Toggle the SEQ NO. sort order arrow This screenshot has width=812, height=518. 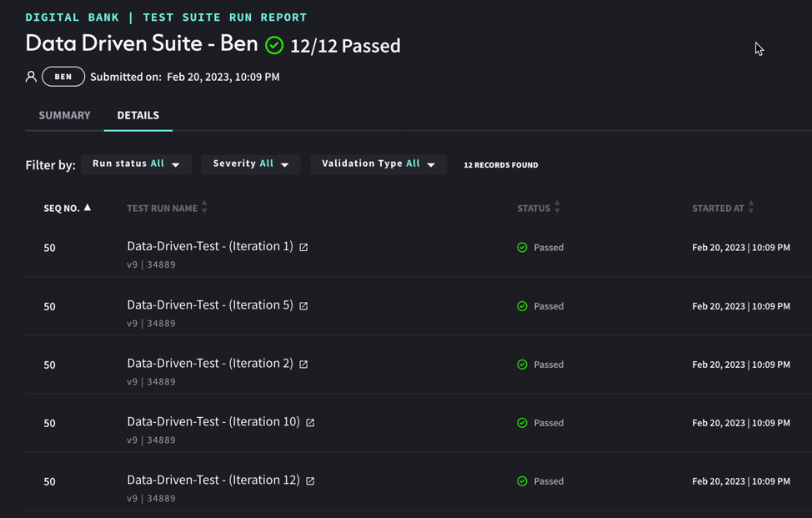(88, 207)
